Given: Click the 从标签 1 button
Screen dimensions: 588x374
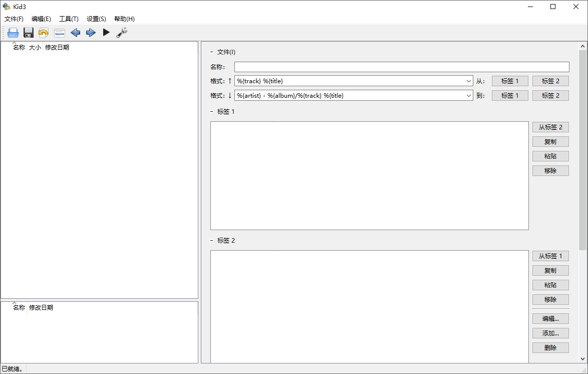Looking at the screenshot, I should pyautogui.click(x=550, y=256).
